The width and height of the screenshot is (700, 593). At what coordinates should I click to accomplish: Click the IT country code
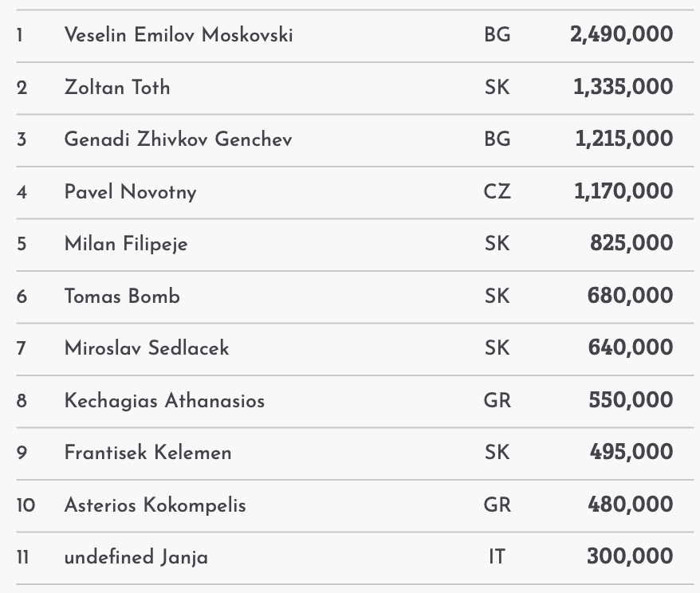497,557
